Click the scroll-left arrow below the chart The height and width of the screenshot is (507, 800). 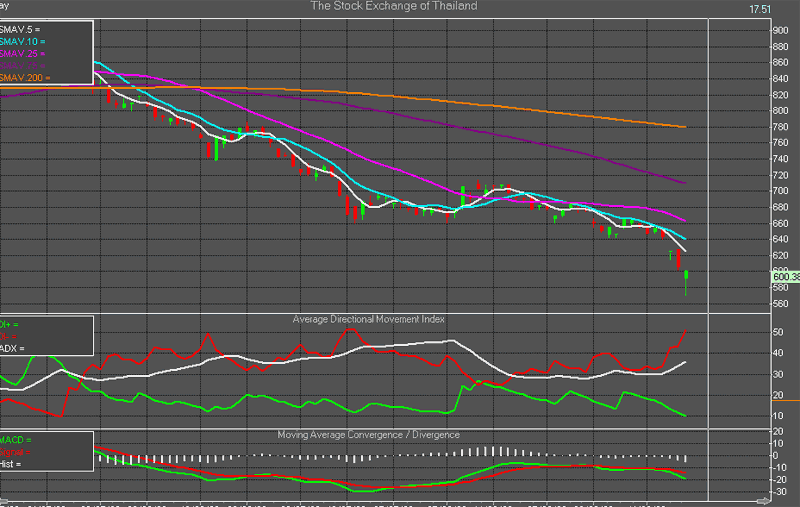[x=3, y=501]
